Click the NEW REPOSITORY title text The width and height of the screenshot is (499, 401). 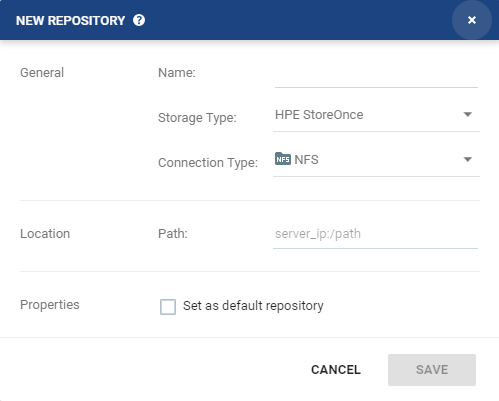click(70, 21)
